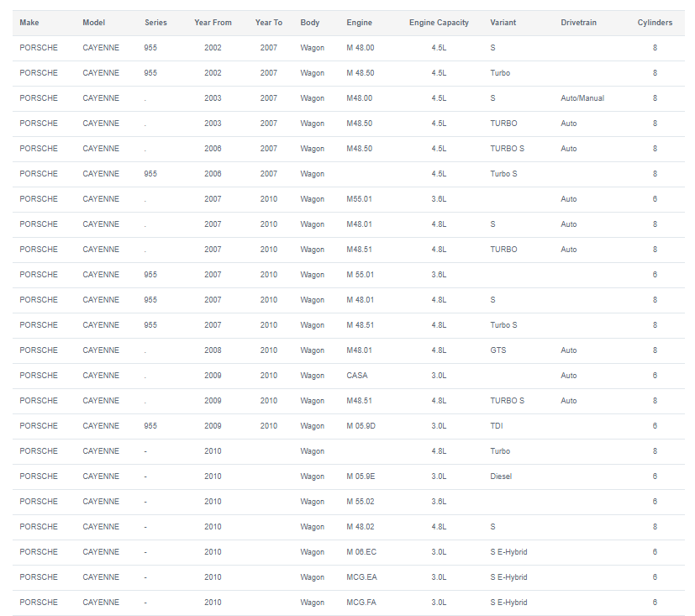Click the Variant column header
The width and height of the screenshot is (695, 616).
pyautogui.click(x=503, y=23)
